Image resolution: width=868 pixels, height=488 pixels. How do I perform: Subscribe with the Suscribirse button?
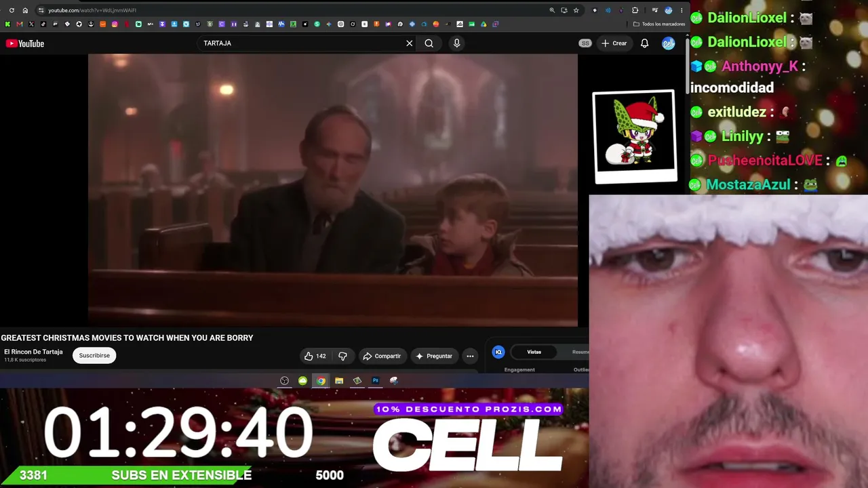point(94,355)
